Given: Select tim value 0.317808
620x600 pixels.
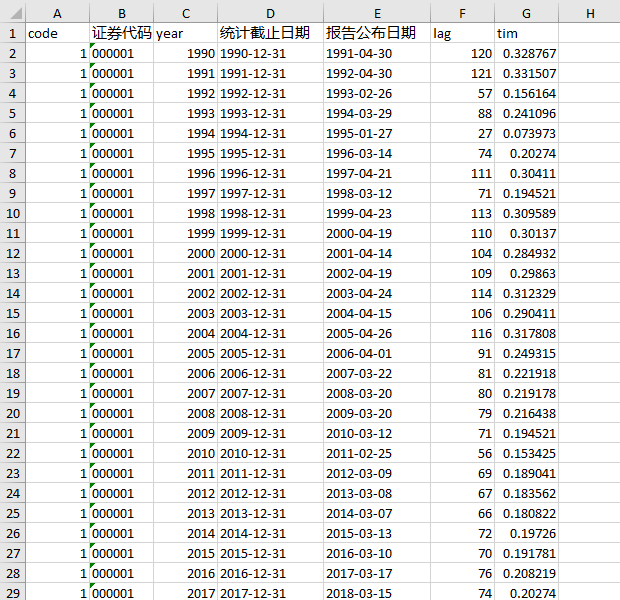Looking at the screenshot, I should [x=527, y=333].
